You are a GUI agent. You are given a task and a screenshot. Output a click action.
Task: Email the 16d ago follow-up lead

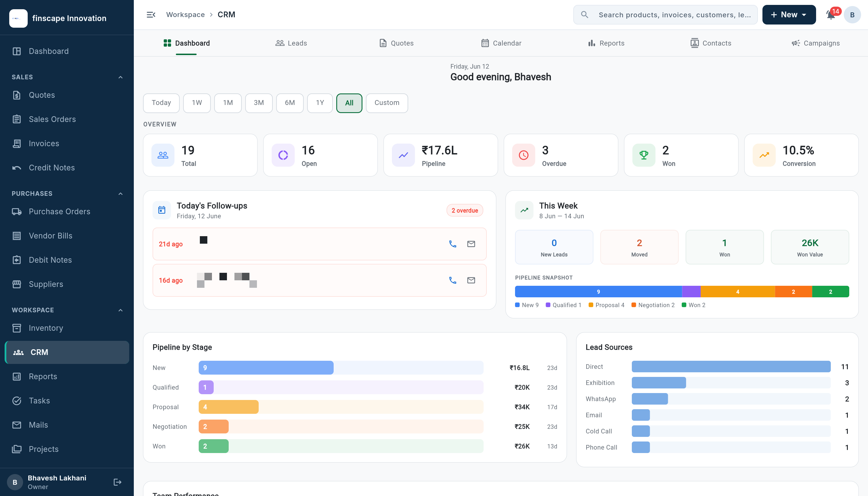click(471, 280)
